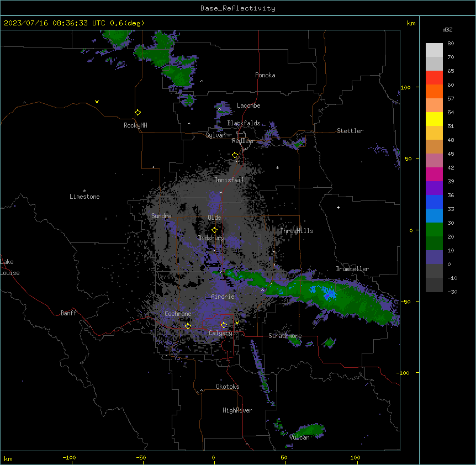Image resolution: width=476 pixels, height=465 pixels.
Task: Pick the lightest gray swatch atop the legend
Action: [434, 50]
